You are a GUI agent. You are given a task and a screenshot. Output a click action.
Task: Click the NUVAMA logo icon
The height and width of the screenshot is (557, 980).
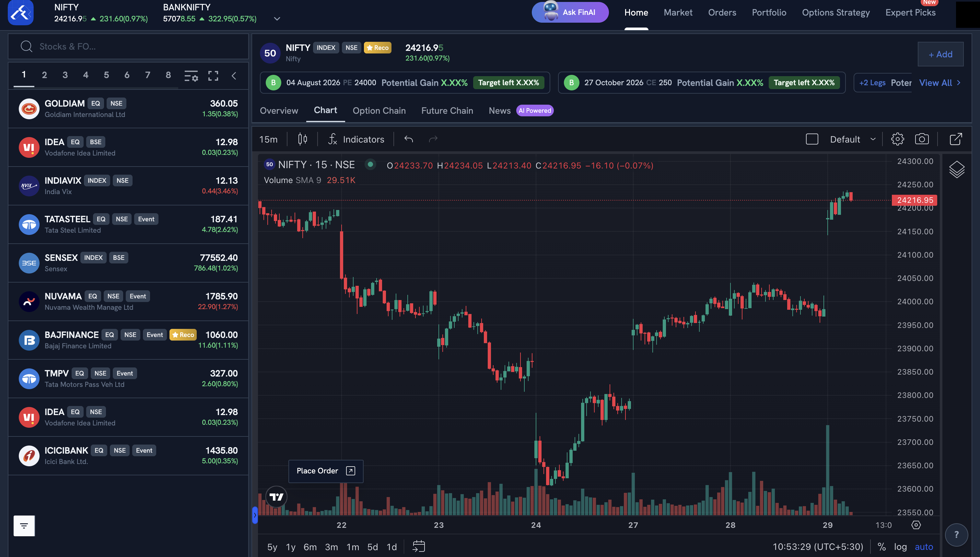[29, 302]
